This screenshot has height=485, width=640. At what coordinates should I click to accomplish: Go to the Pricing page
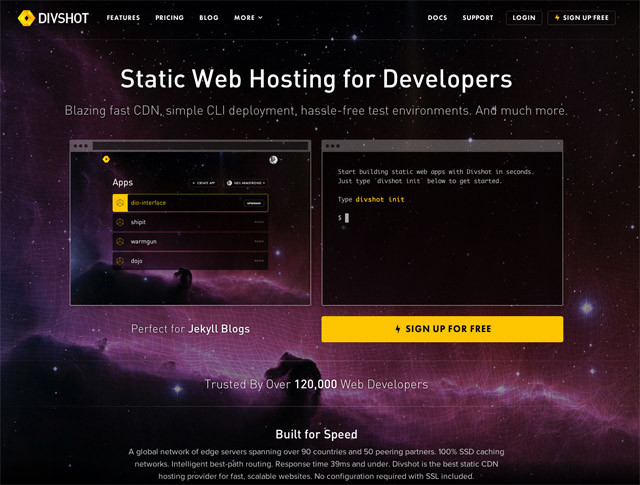pos(169,18)
